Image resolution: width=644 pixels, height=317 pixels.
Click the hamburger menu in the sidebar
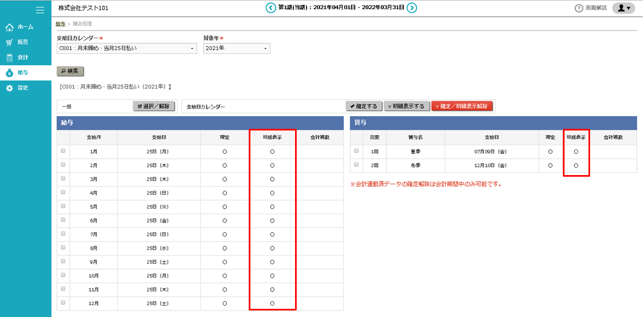(39, 9)
